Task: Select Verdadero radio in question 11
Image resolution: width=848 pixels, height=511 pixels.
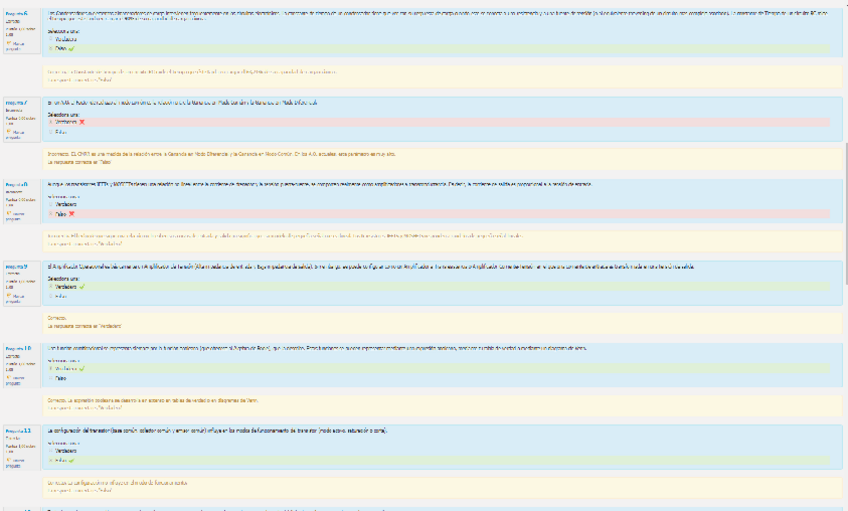Action: [51, 451]
